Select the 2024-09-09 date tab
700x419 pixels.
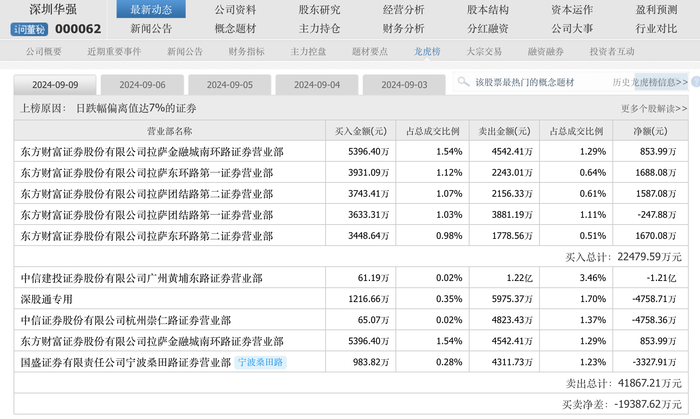pos(55,85)
